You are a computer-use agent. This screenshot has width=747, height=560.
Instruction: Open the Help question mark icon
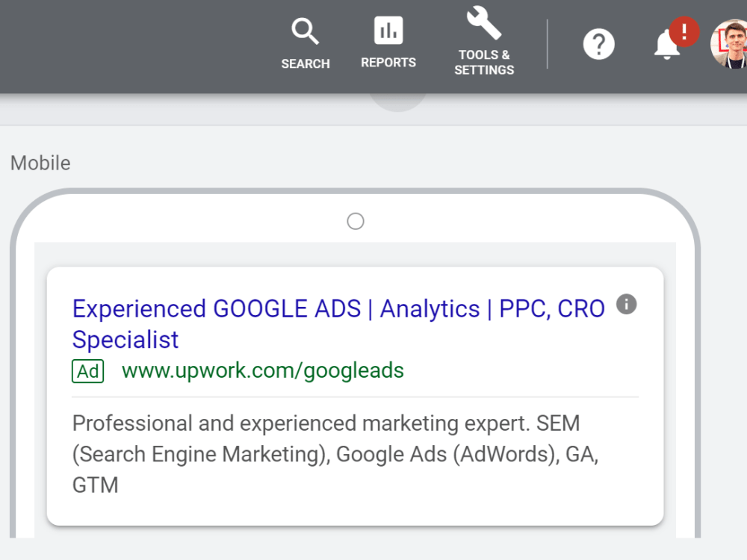pos(599,44)
